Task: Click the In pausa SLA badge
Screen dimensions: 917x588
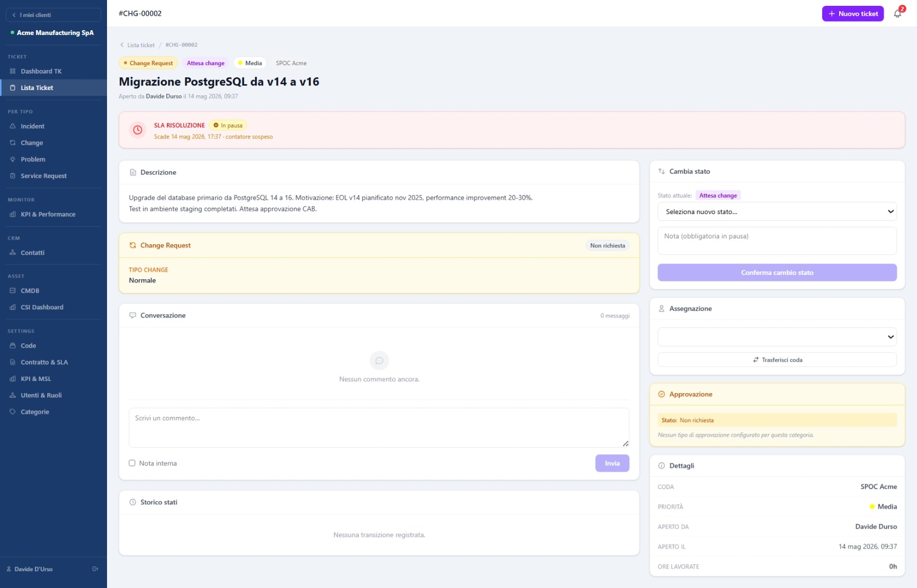Action: [228, 126]
